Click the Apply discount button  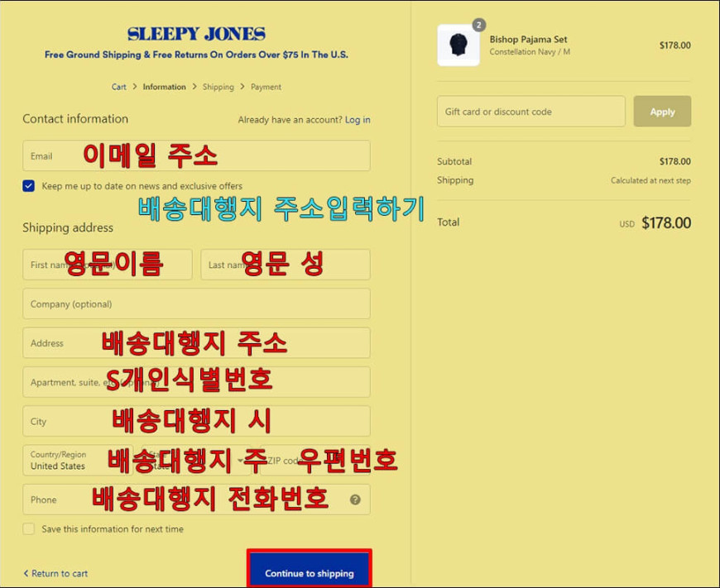662,112
